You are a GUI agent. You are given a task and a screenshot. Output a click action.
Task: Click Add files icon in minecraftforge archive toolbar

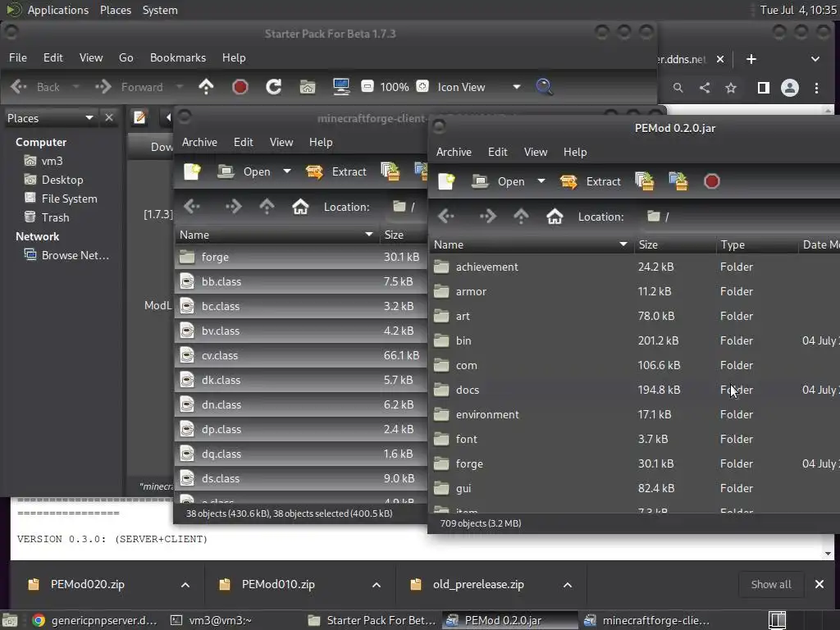[390, 171]
